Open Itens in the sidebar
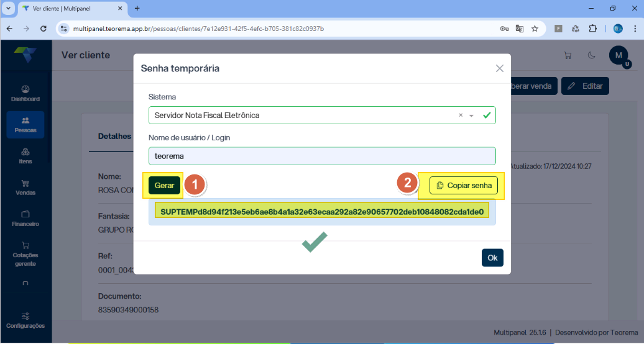 (25, 156)
